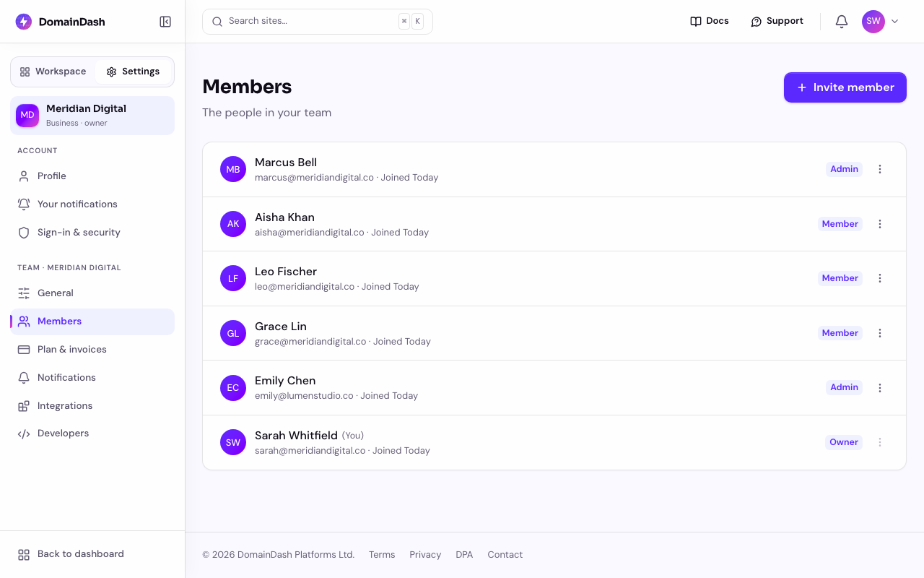The width and height of the screenshot is (924, 578).
Task: Click the name Marcus Bell
Action: pyautogui.click(x=286, y=163)
